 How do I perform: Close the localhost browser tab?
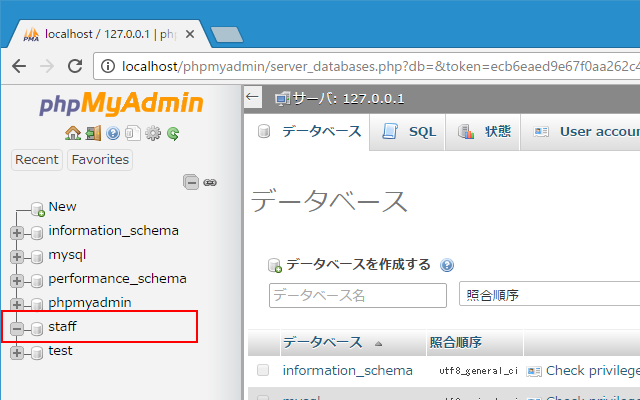click(190, 35)
